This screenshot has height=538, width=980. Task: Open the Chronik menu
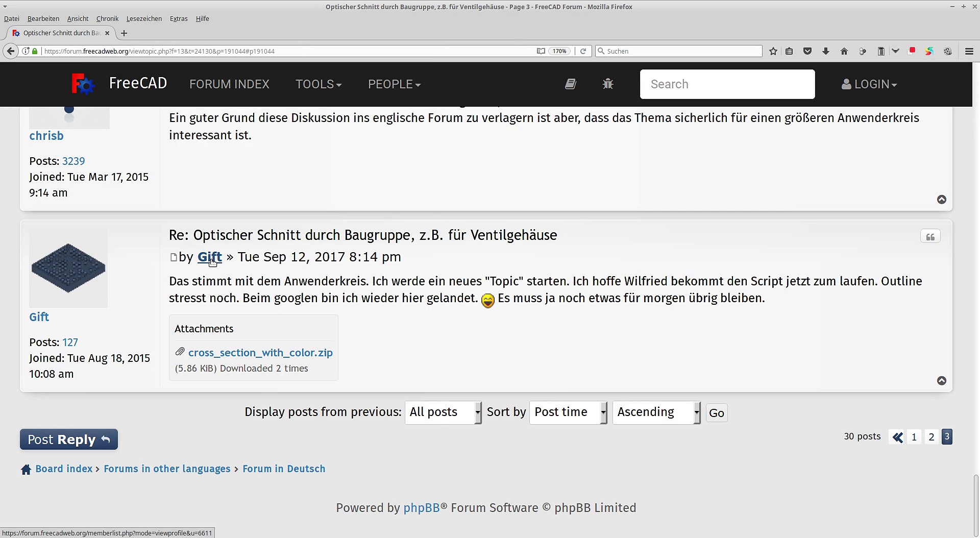pos(107,19)
